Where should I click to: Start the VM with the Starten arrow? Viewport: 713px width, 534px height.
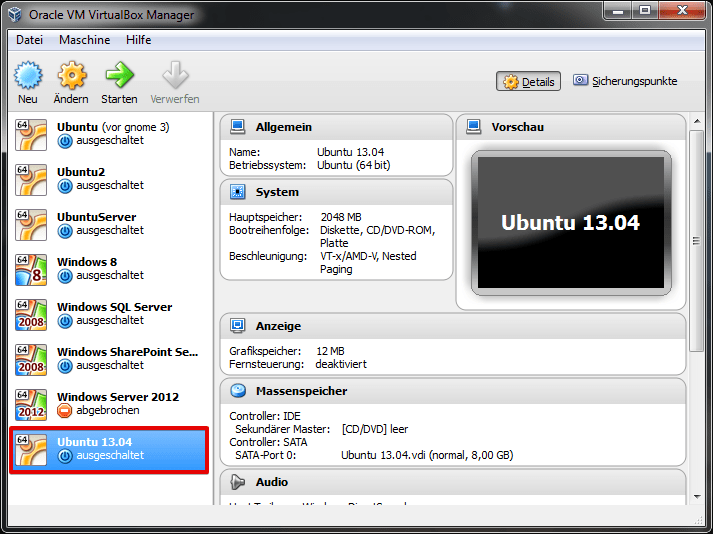pyautogui.click(x=119, y=76)
